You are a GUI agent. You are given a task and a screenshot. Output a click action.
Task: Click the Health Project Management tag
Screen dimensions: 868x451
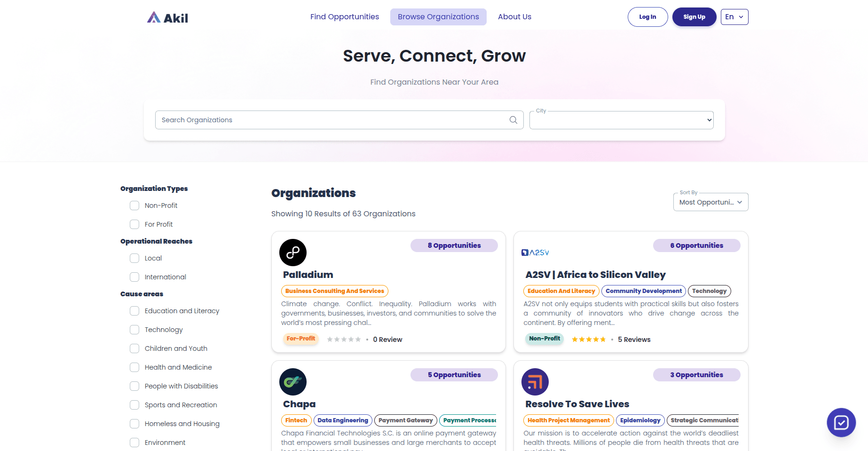coord(568,420)
